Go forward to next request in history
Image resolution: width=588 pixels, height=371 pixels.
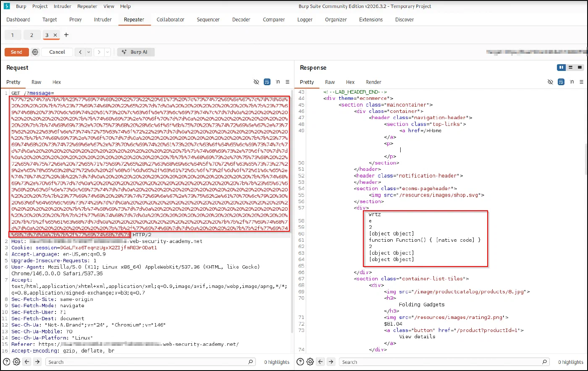(x=99, y=52)
